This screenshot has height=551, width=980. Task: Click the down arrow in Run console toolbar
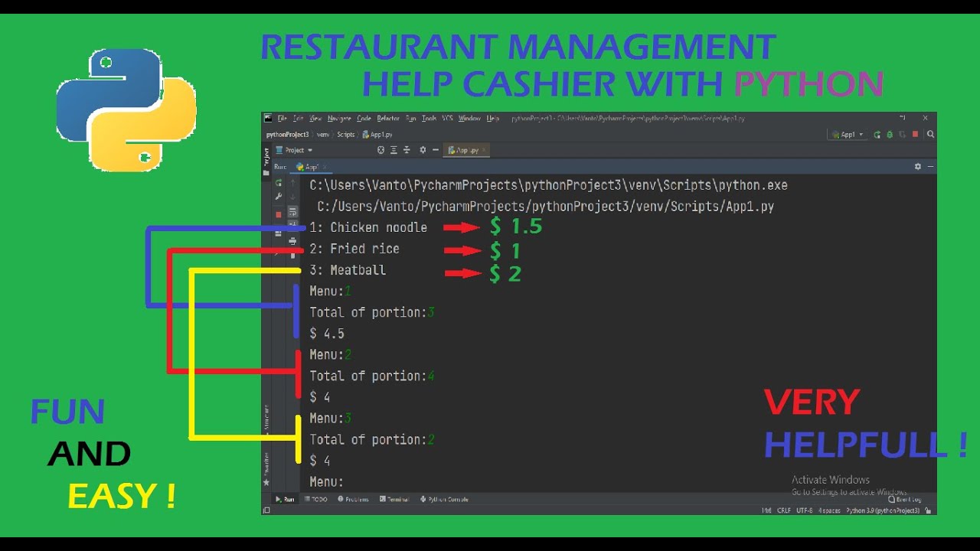coord(292,197)
